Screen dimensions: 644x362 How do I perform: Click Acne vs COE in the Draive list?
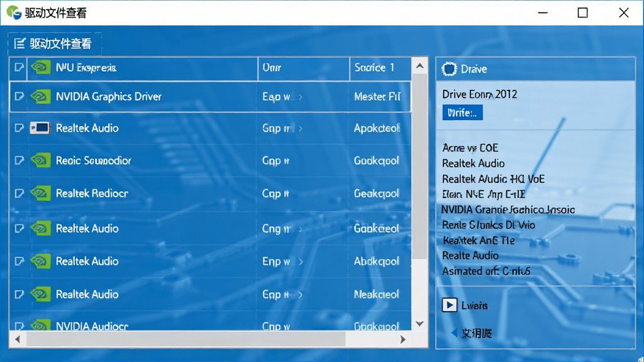470,148
